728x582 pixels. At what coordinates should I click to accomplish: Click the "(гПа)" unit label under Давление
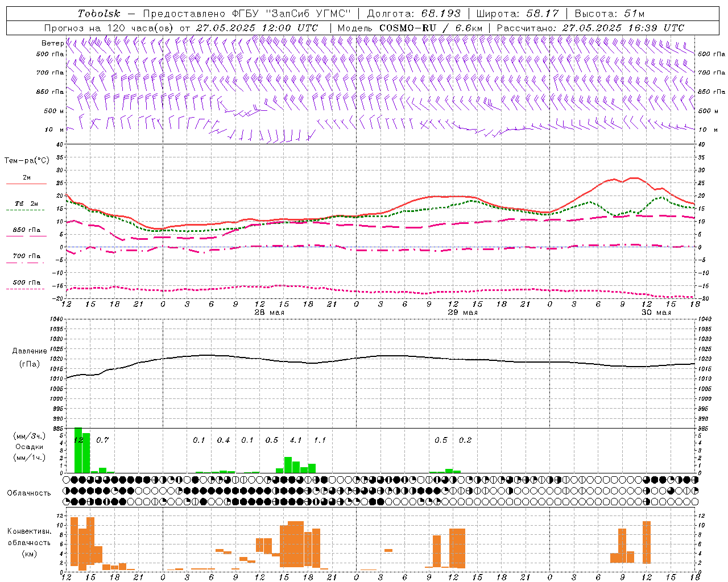[30, 364]
